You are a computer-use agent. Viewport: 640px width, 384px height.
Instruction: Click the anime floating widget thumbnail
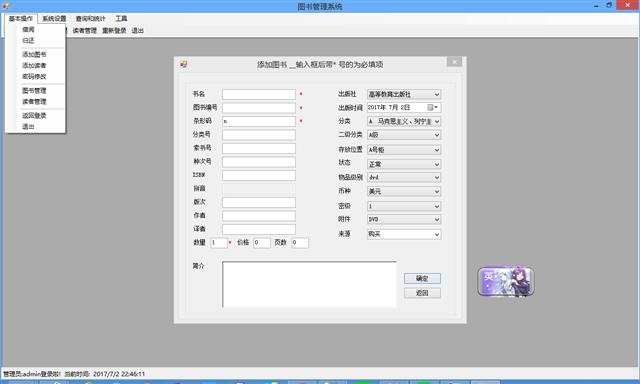506,281
